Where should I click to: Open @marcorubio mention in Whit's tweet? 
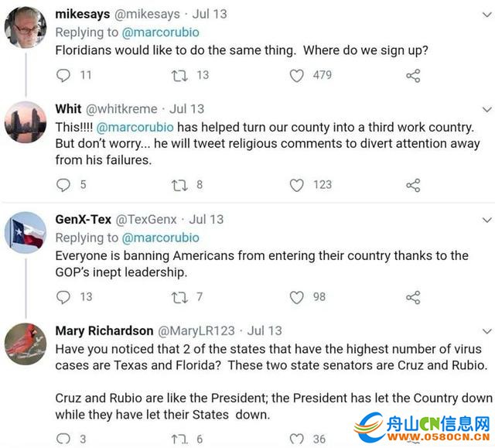point(140,126)
